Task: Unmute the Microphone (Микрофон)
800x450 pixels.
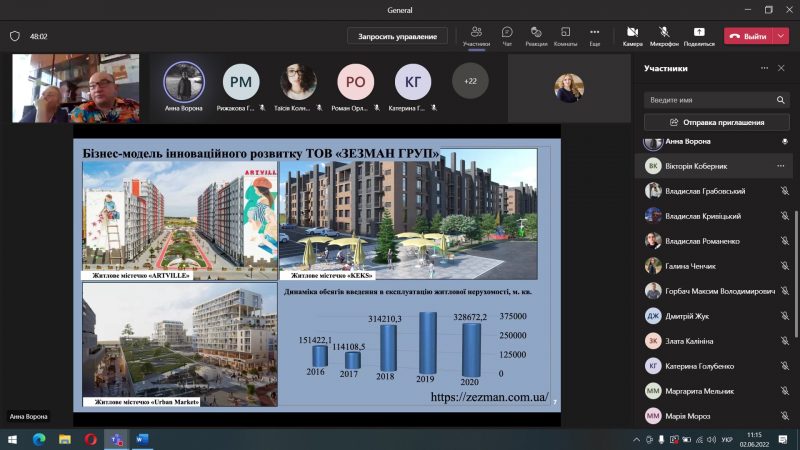Action: [664, 36]
